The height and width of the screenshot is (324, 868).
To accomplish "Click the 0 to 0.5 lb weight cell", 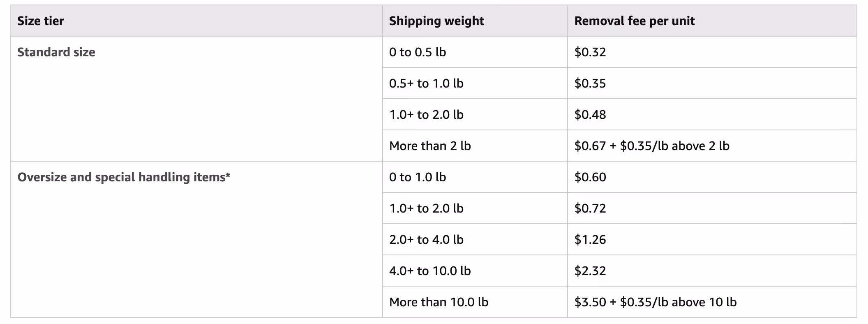I will (x=475, y=52).
